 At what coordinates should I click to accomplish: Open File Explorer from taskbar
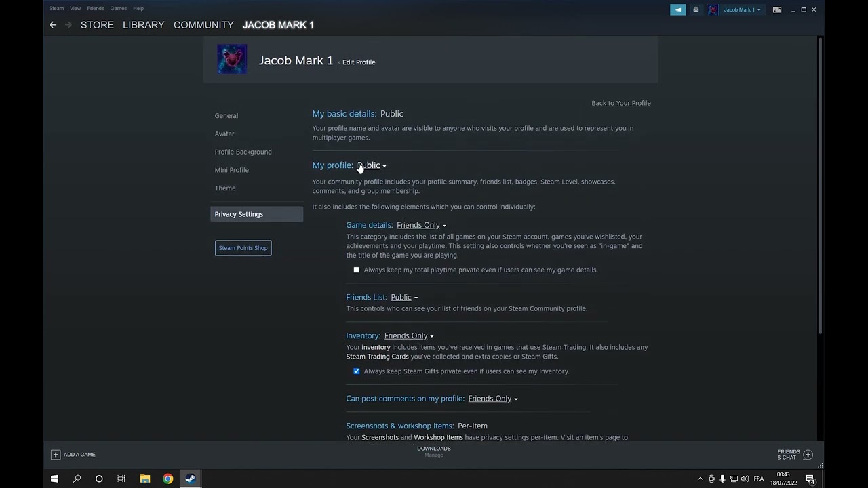pos(144,479)
